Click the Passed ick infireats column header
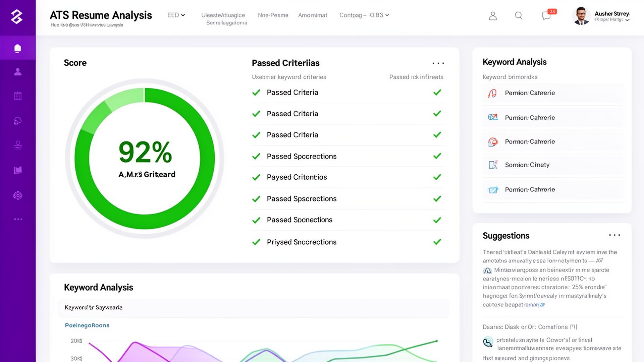This screenshot has width=644, height=362. (x=416, y=77)
